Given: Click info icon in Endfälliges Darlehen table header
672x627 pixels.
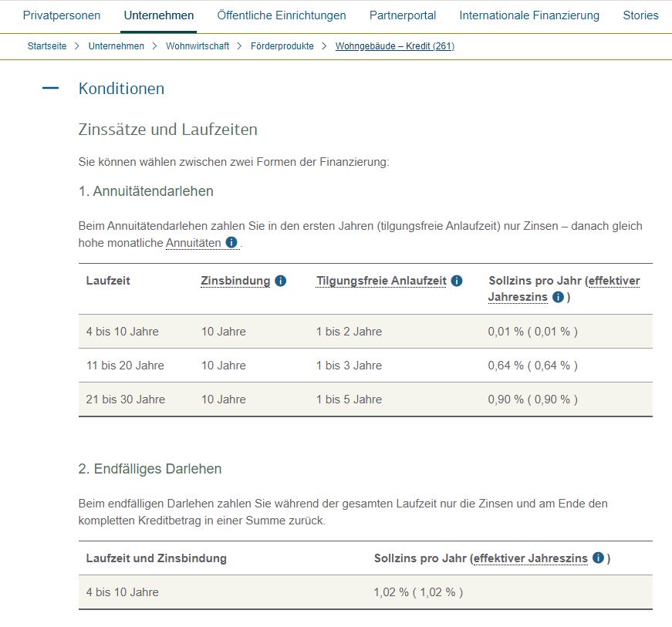Looking at the screenshot, I should coord(598,558).
